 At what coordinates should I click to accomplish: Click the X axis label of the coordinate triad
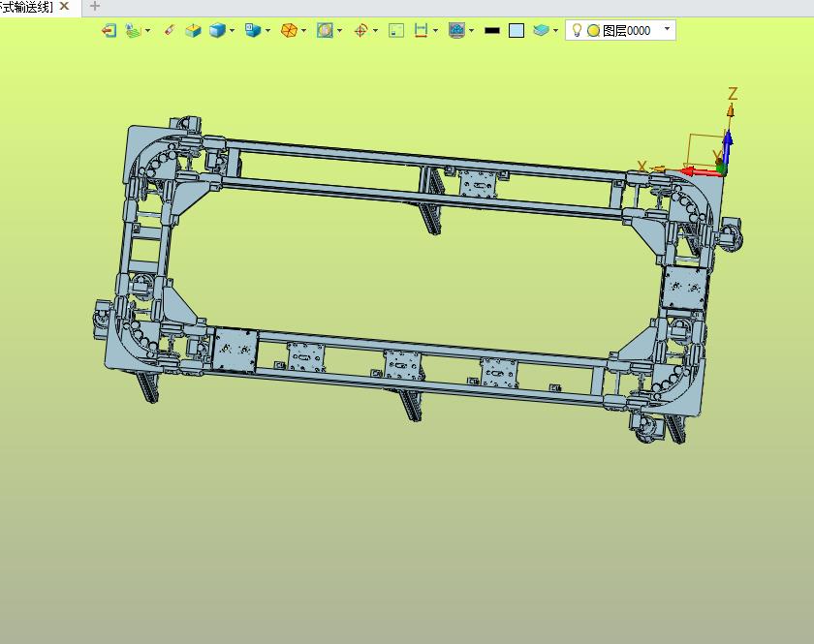click(642, 167)
